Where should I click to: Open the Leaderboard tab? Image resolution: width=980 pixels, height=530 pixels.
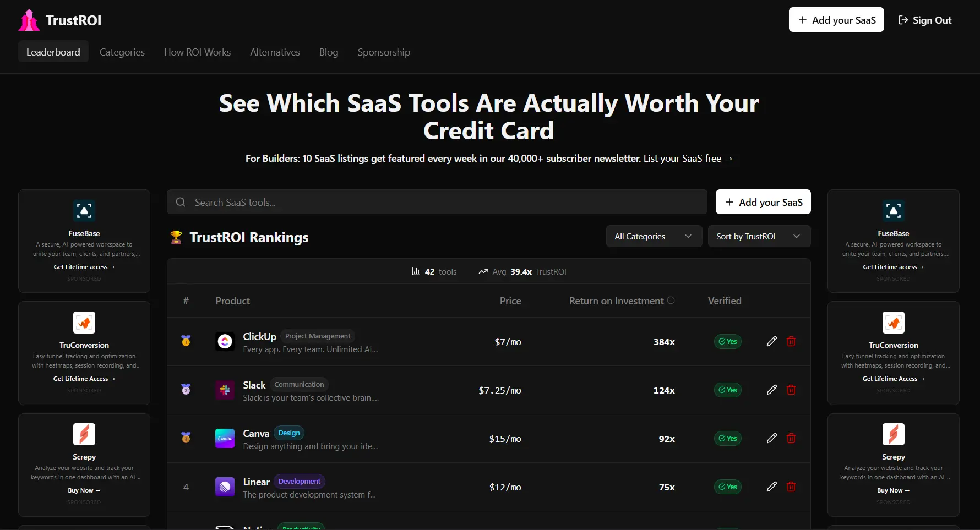point(53,52)
